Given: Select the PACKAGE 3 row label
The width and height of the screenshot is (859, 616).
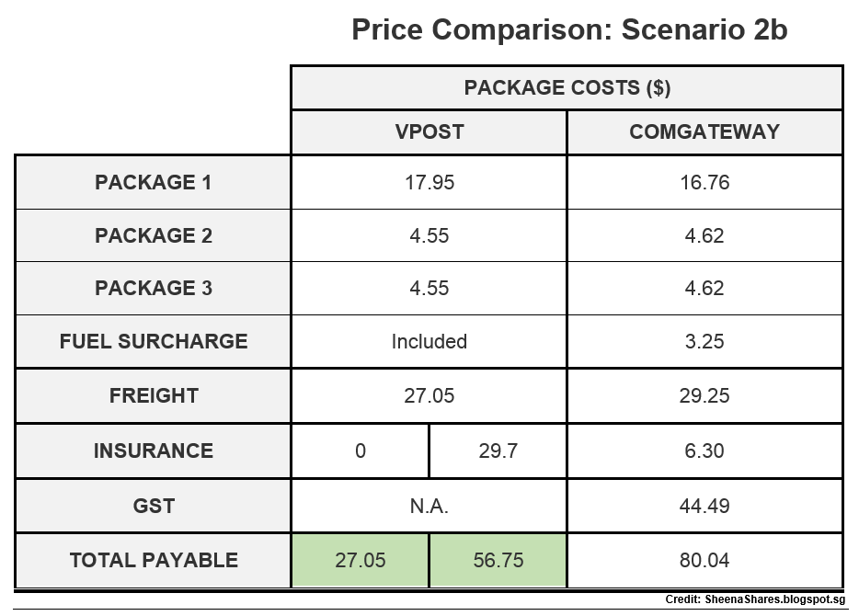Looking at the screenshot, I should (154, 288).
